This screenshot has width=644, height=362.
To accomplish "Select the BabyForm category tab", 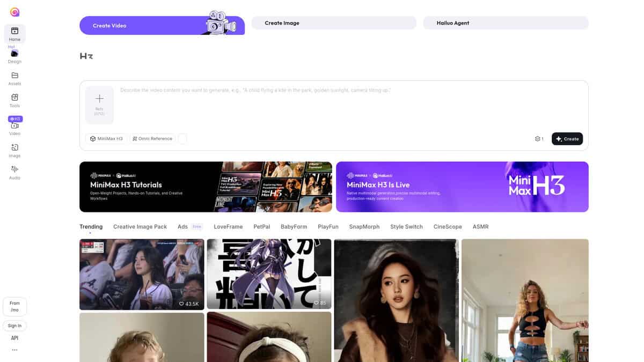I will 294,227.
